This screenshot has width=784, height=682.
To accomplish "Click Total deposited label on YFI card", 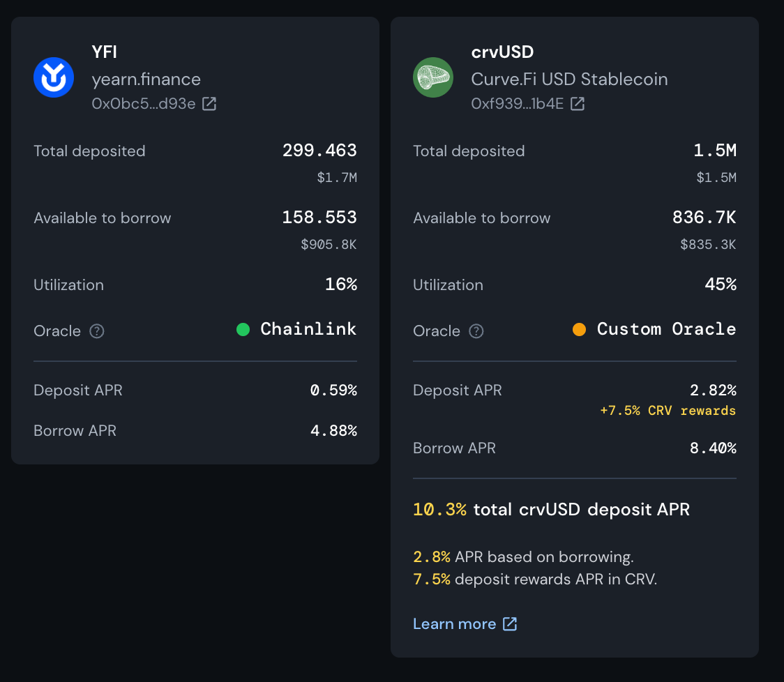I will point(89,151).
